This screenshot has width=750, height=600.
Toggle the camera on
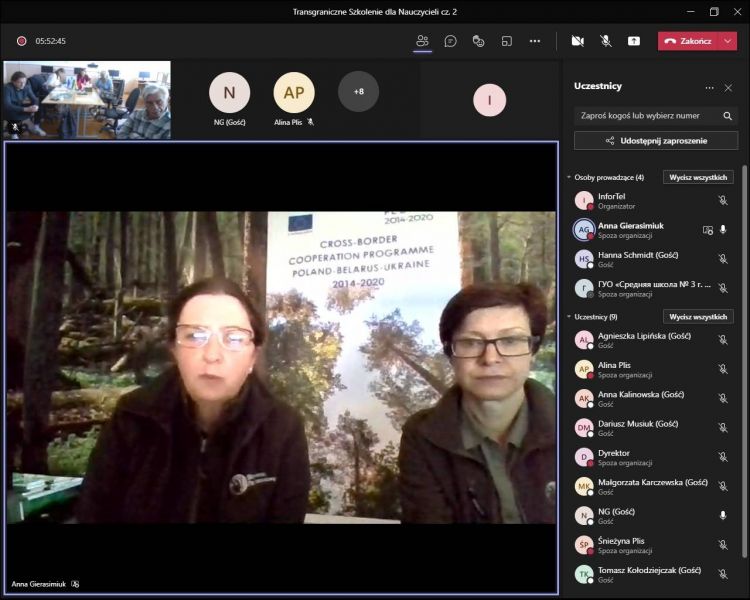pos(577,41)
